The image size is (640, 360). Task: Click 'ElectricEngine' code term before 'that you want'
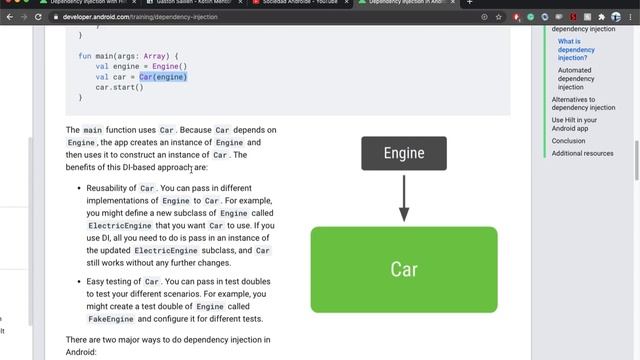click(120, 226)
